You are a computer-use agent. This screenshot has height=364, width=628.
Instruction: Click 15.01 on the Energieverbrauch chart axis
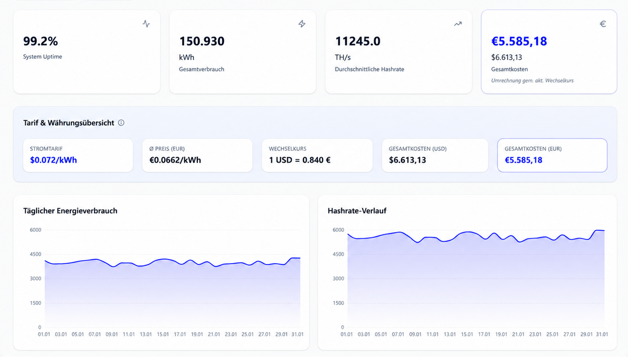pyautogui.click(x=163, y=334)
